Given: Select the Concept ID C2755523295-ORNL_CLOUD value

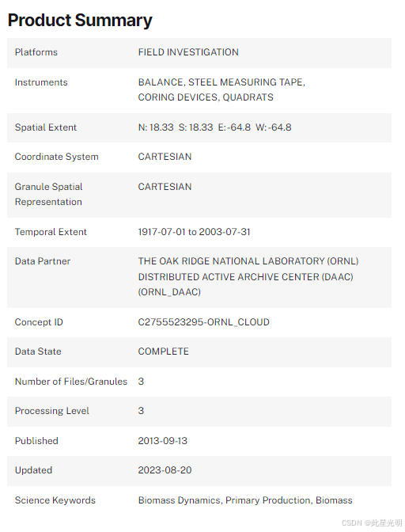Looking at the screenshot, I should (203, 321).
